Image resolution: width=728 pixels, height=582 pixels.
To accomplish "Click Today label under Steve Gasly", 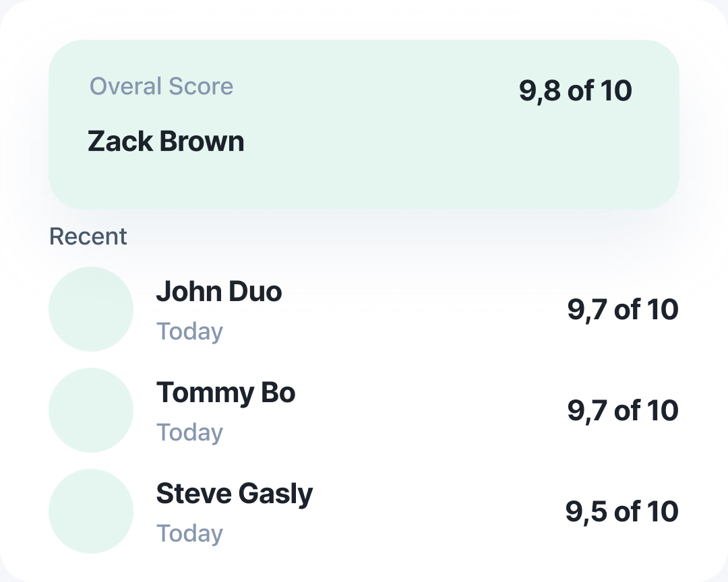I will click(189, 534).
